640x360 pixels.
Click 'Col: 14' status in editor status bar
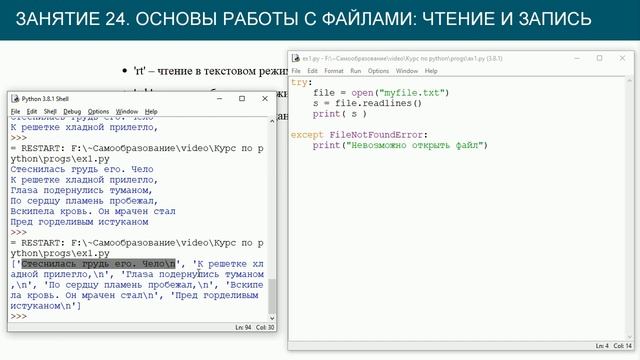tap(622, 346)
